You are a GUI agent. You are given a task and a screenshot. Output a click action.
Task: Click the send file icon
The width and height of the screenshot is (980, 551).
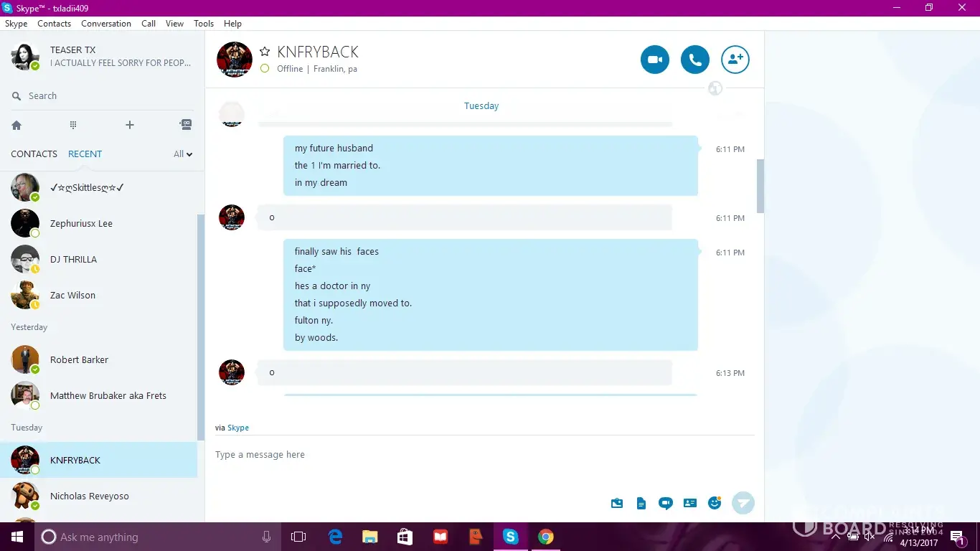pyautogui.click(x=641, y=503)
